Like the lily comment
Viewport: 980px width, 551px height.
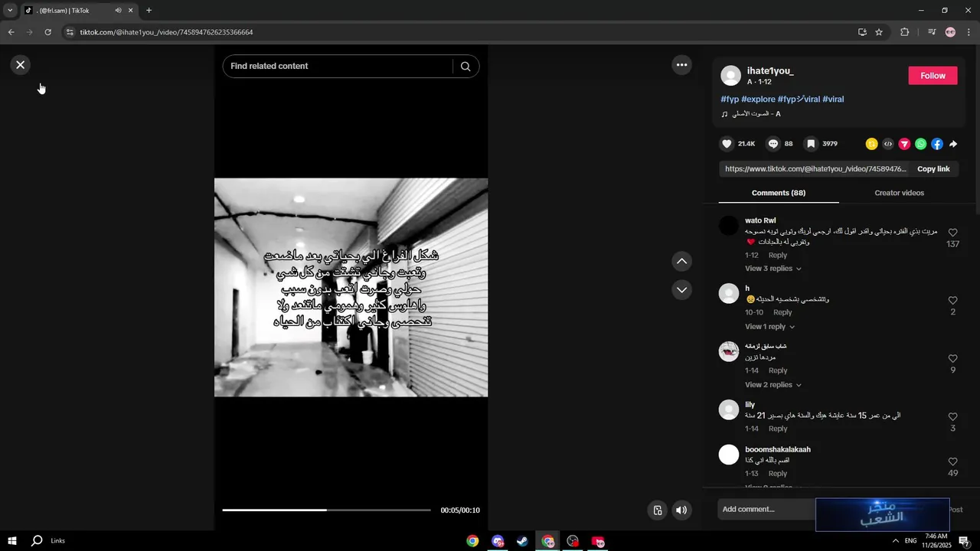pos(953,417)
